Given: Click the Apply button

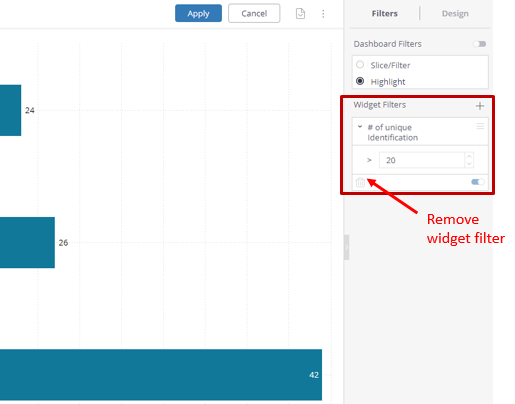Looking at the screenshot, I should click(x=198, y=13).
